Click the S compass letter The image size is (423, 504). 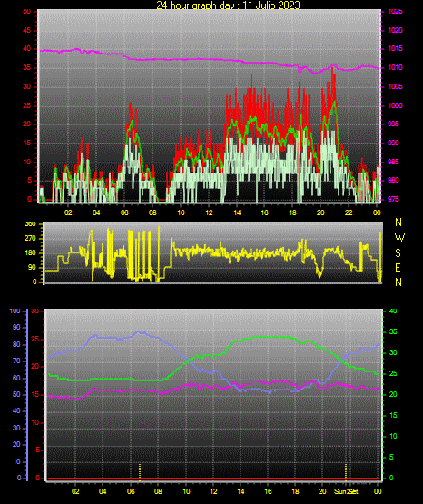[x=398, y=253]
